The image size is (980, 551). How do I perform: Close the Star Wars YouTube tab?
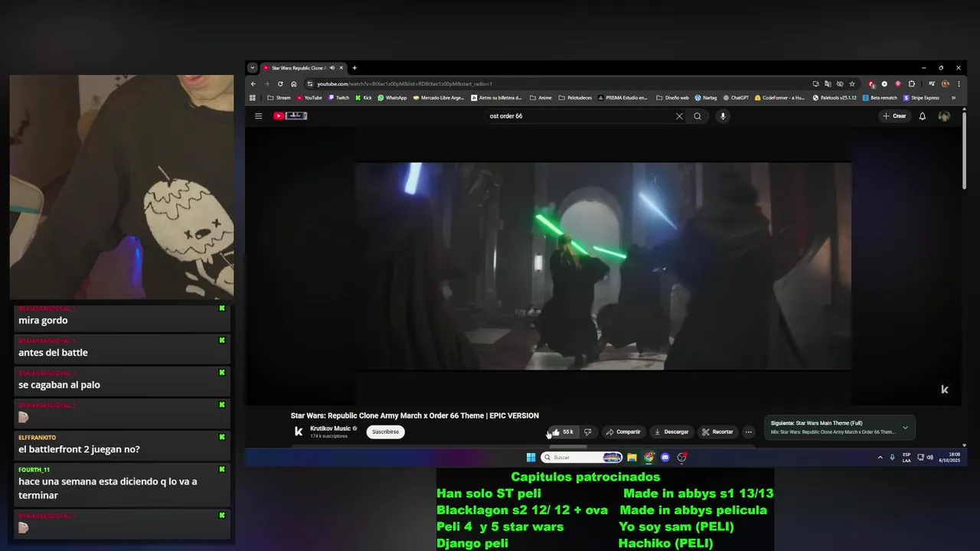pyautogui.click(x=341, y=68)
